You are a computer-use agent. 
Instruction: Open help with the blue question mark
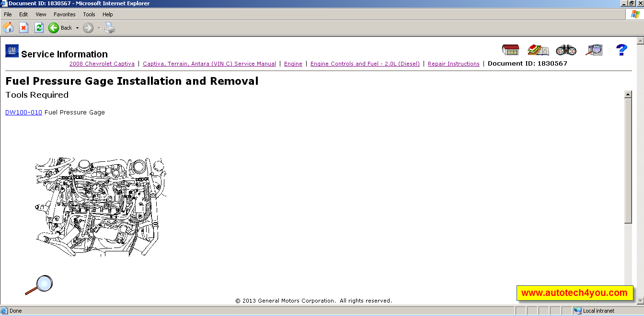621,50
